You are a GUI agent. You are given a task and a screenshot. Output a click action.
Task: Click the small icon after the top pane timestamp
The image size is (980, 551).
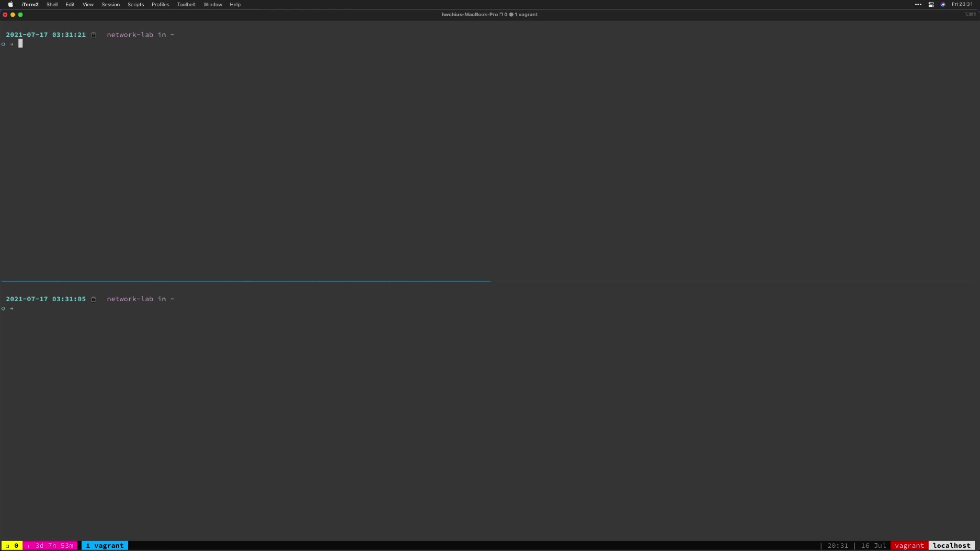tap(94, 35)
